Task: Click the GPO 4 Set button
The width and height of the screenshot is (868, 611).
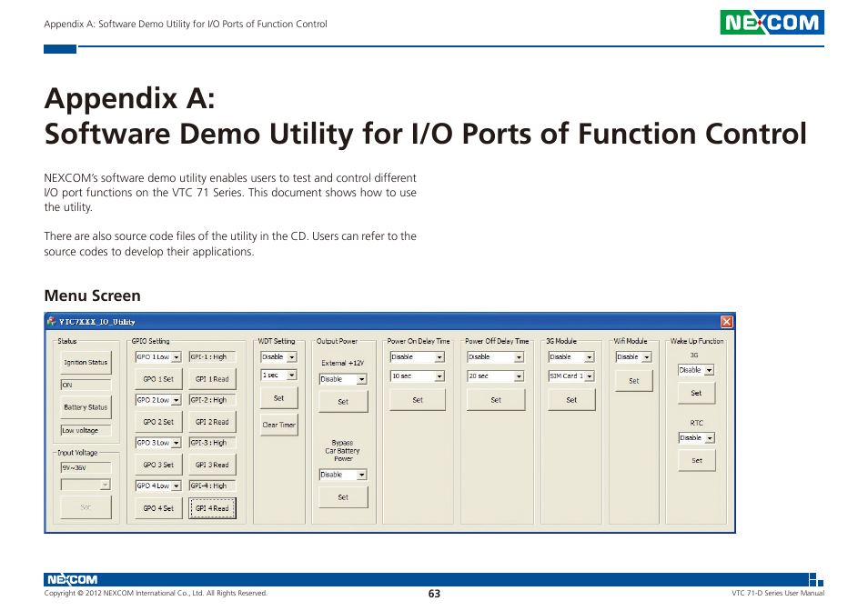Action: pyautogui.click(x=158, y=508)
